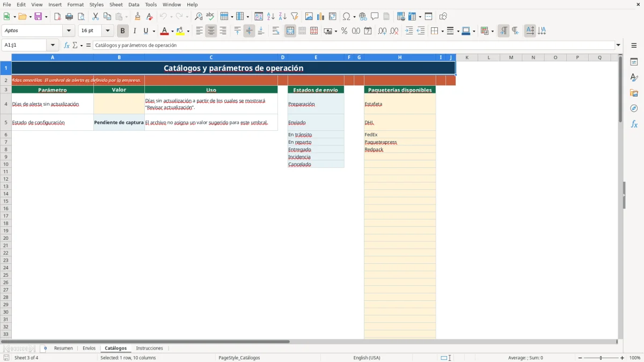Viewport: 644px width, 362px height.
Task: Toggle Align Right
Action: (x=223, y=31)
